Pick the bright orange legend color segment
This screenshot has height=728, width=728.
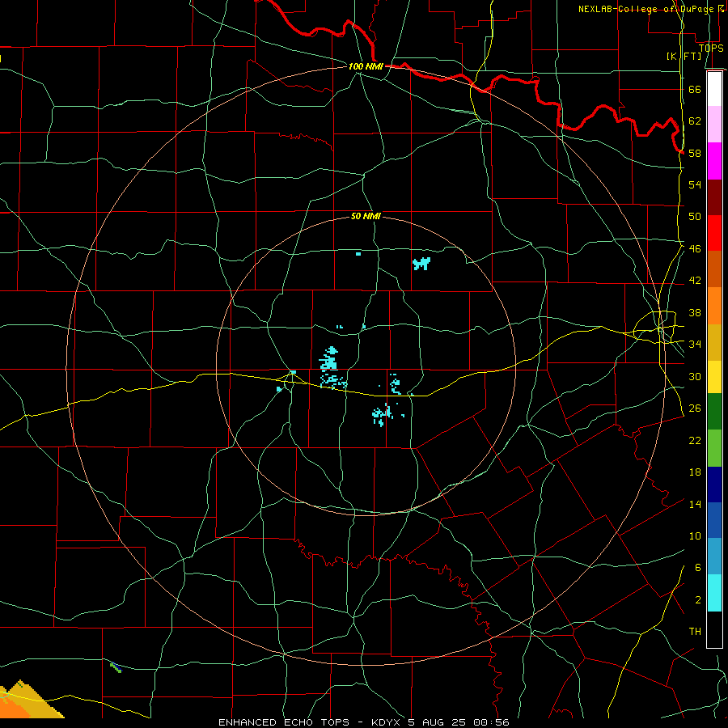pyautogui.click(x=714, y=306)
